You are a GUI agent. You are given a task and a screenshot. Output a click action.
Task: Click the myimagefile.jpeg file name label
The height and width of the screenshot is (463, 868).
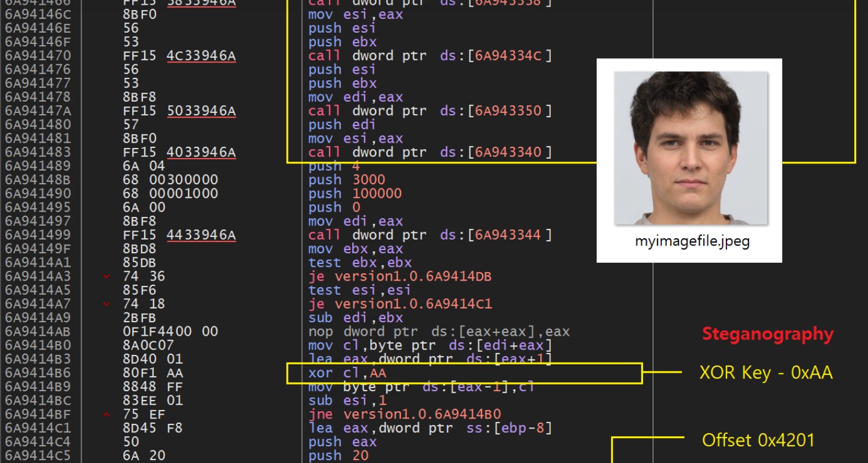tap(692, 242)
